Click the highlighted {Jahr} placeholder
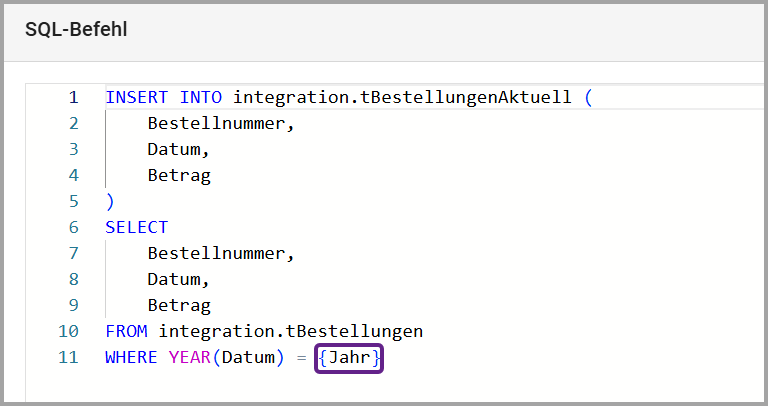The image size is (768, 406). pyautogui.click(x=349, y=358)
